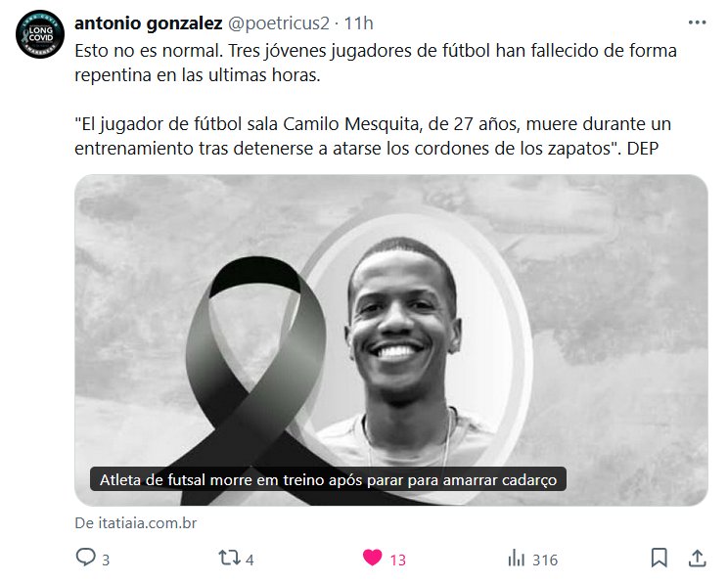Click the view count 316
This screenshot has height=583, width=728.
545,560
